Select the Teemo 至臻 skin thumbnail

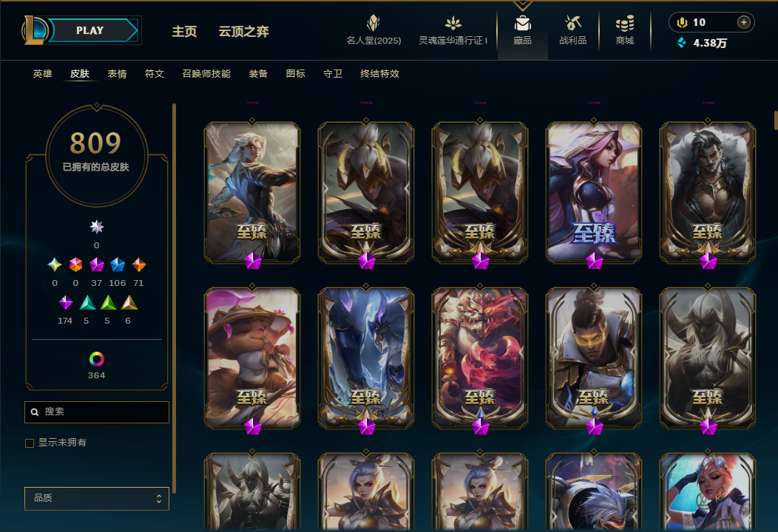252,358
